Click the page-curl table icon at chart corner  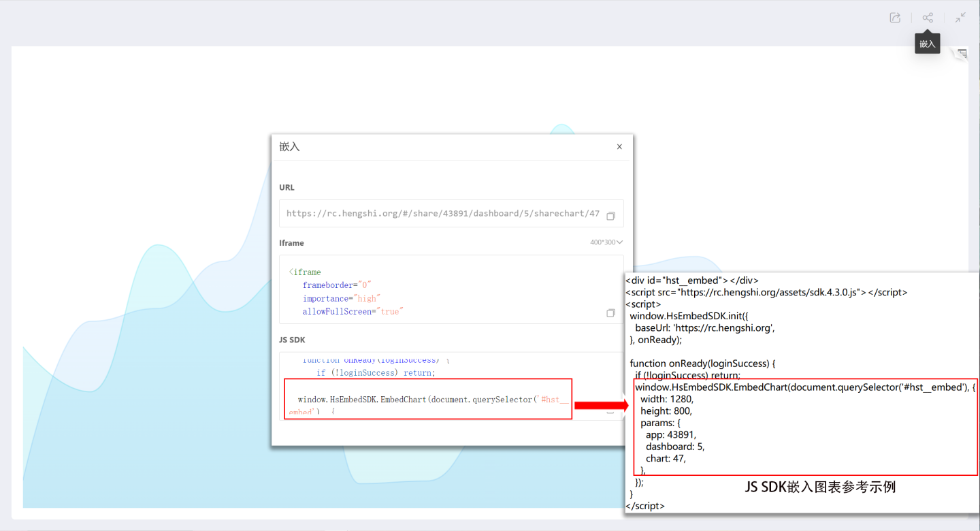(961, 54)
